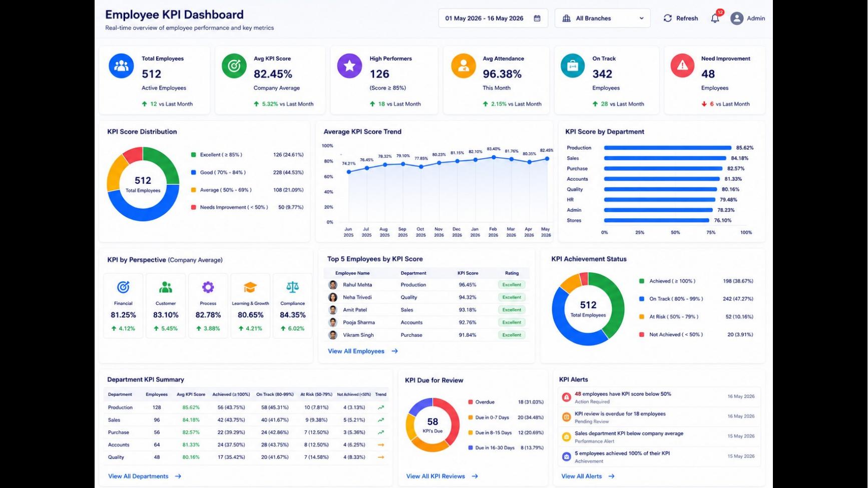Screen dimensions: 868x488
Task: Click the overdue KPI review alert icon
Action: (x=566, y=417)
